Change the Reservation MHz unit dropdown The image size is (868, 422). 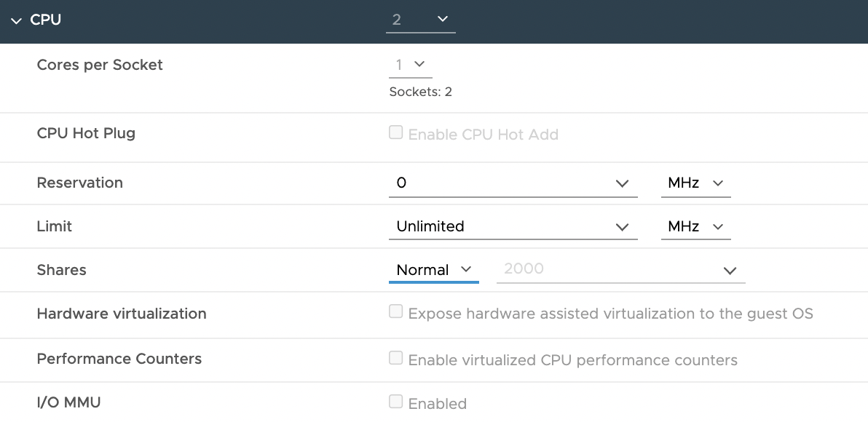click(x=695, y=183)
